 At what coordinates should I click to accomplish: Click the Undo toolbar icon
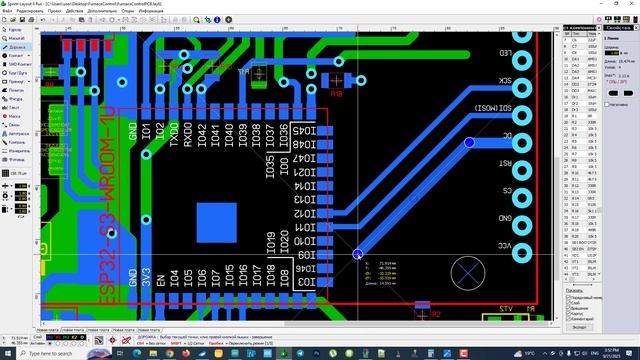coord(43,20)
